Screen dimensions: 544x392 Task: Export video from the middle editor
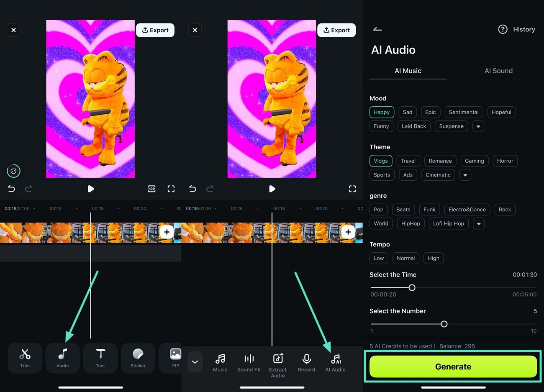pos(336,30)
